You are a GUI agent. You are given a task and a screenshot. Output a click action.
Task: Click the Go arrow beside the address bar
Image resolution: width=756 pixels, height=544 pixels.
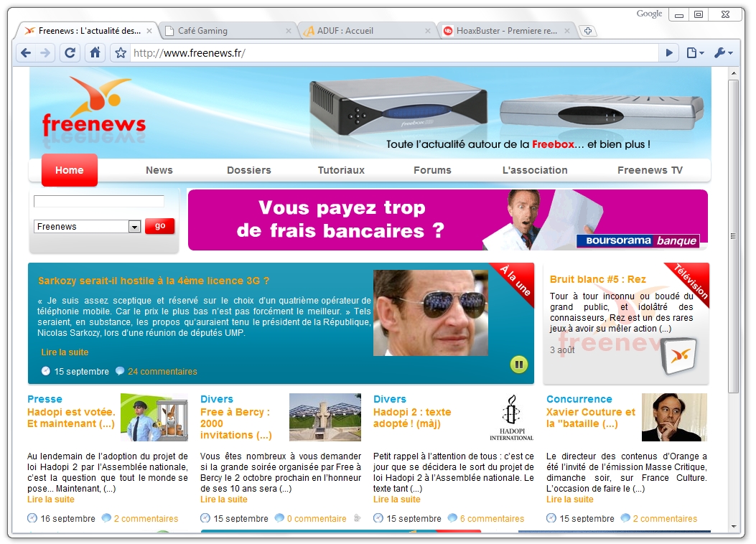click(669, 52)
